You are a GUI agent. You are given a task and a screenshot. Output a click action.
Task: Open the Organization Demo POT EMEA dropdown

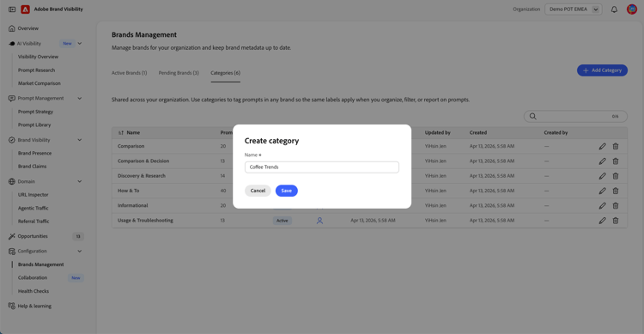574,9
